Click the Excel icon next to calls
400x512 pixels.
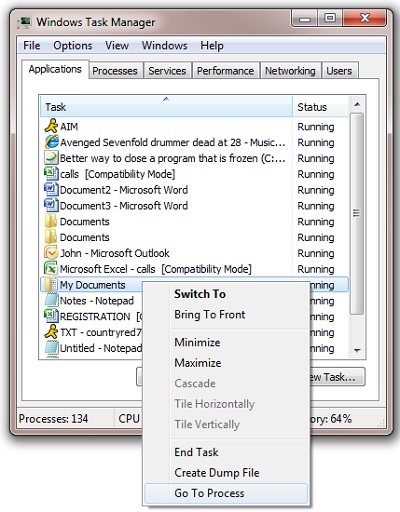click(51, 174)
